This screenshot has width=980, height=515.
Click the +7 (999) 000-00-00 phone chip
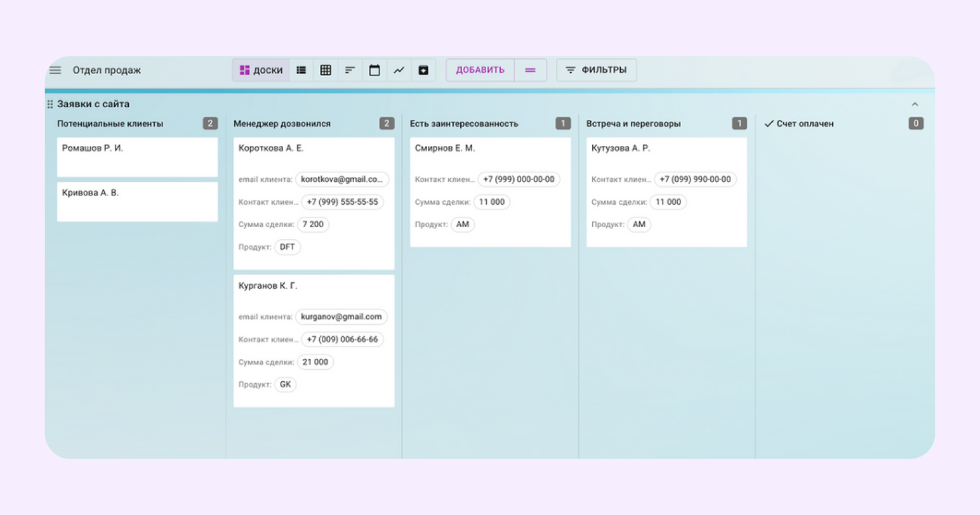point(519,179)
